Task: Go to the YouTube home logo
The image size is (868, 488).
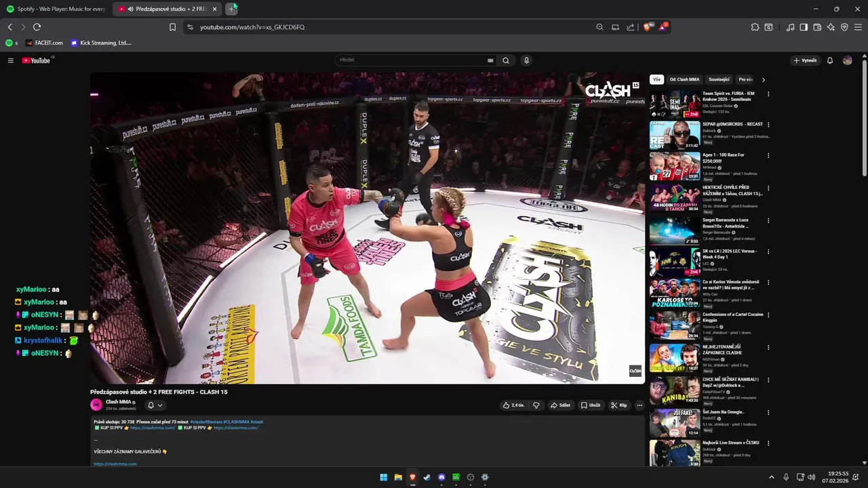Action: point(37,60)
